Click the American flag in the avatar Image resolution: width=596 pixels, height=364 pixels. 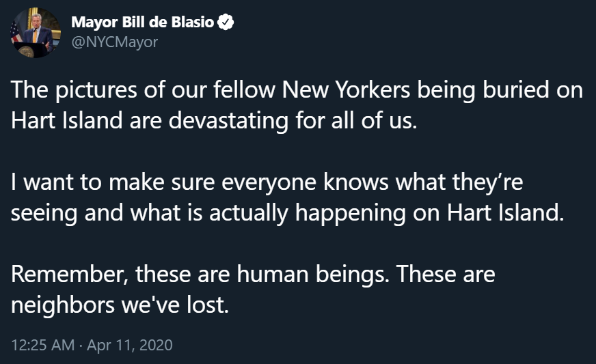click(15, 31)
